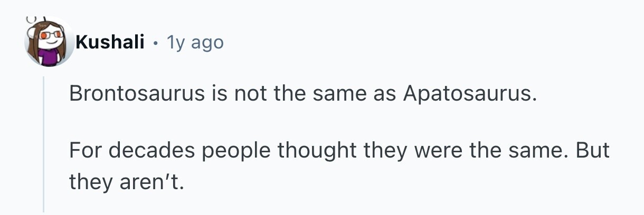Click the "1y ago" comment timestamp
The height and width of the screenshot is (215, 644).
tap(195, 42)
